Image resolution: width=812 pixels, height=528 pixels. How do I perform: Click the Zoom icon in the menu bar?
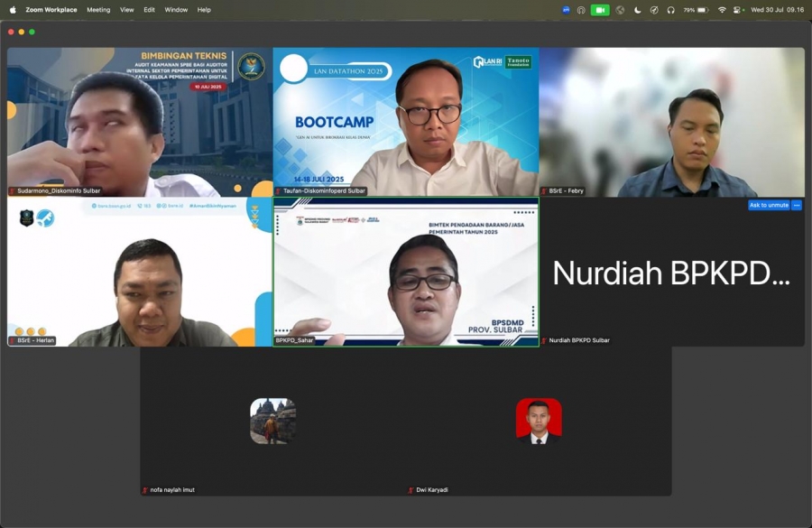coord(566,10)
